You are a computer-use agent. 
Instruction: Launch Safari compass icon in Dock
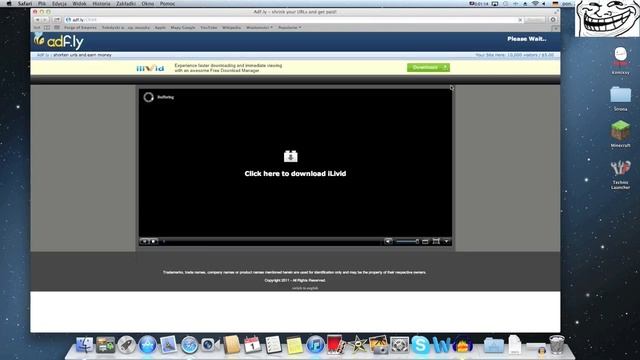click(190, 345)
